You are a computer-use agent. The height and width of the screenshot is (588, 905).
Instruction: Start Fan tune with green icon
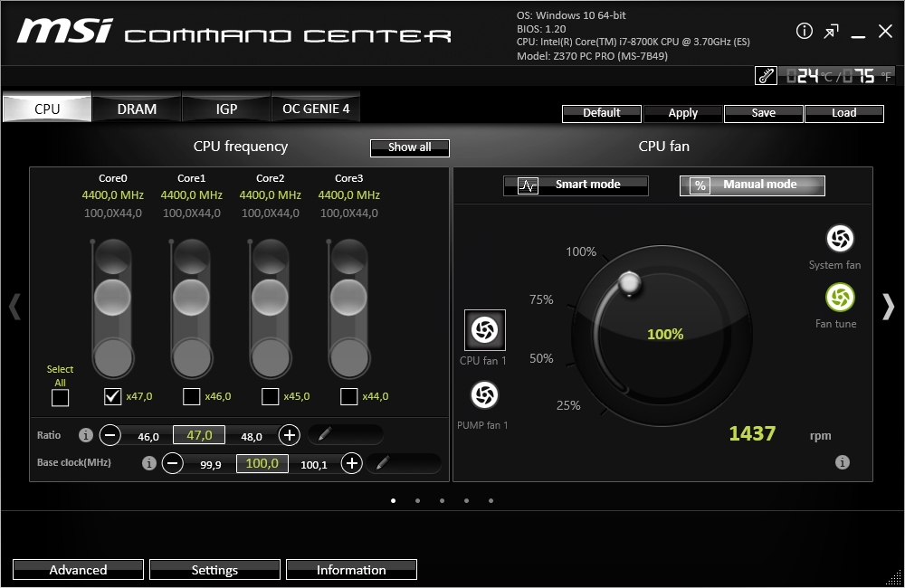coord(840,298)
